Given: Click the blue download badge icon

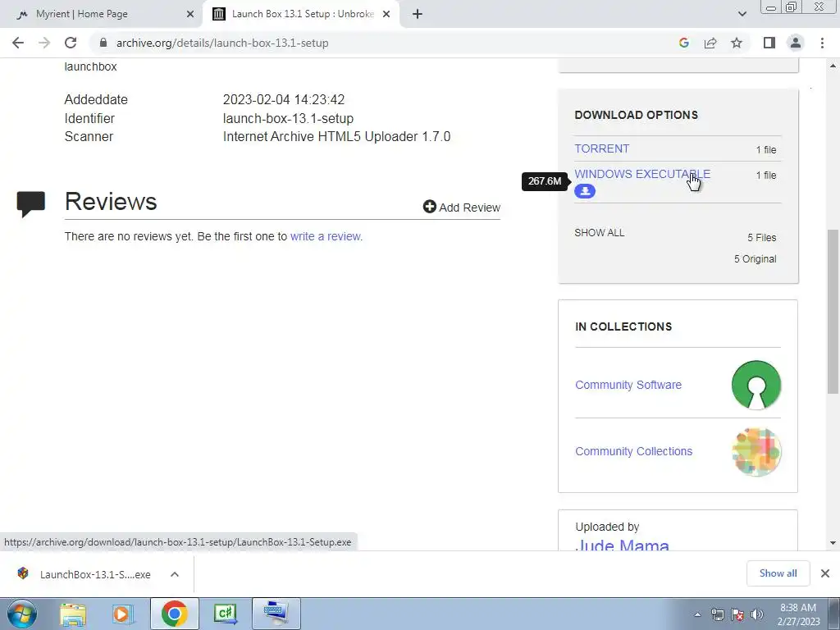Looking at the screenshot, I should [584, 191].
